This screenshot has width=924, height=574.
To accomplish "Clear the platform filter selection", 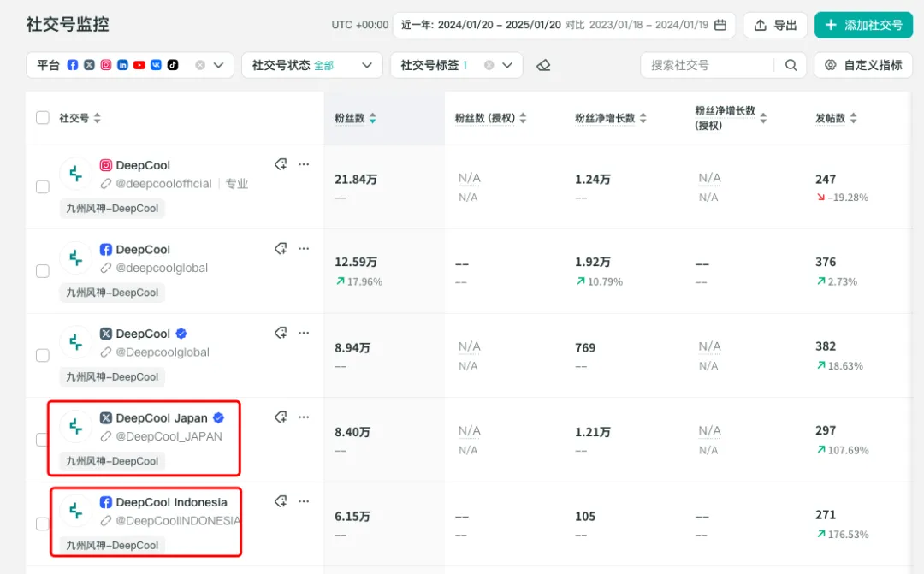I will pos(200,65).
